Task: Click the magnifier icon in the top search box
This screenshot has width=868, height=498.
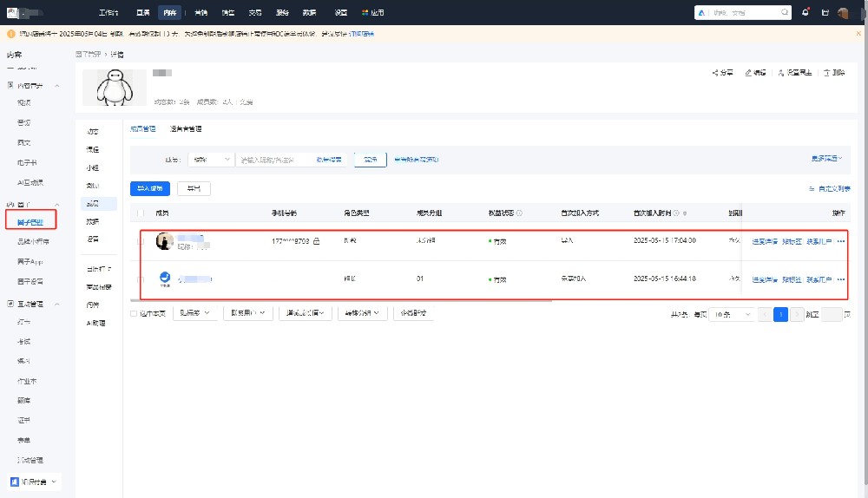Action: coord(785,12)
